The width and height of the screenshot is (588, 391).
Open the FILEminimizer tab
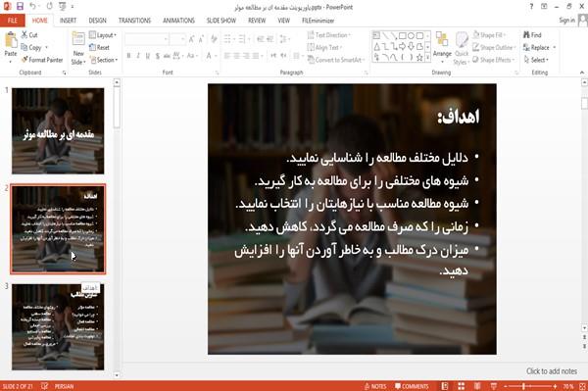[318, 21]
